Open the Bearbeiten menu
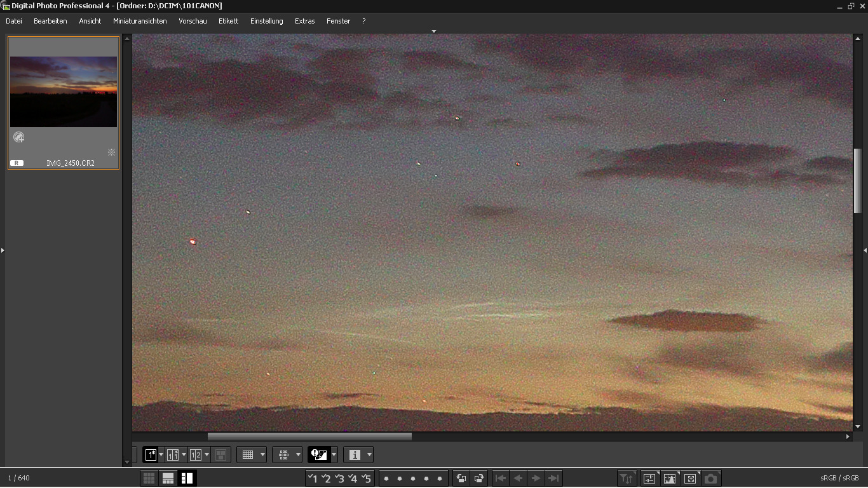Viewport: 868px width, 488px height. [x=50, y=21]
